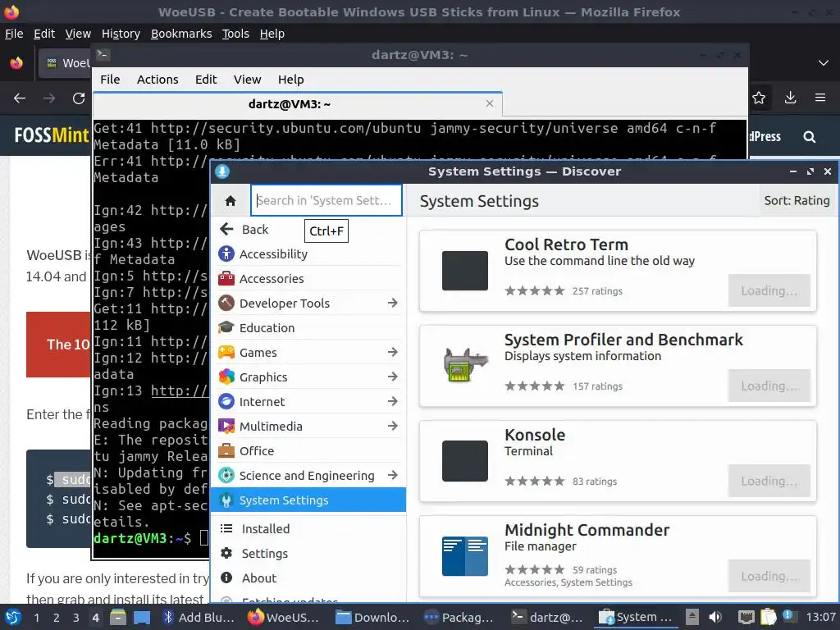Open the About page in Discover
The height and width of the screenshot is (630, 840).
308,578
